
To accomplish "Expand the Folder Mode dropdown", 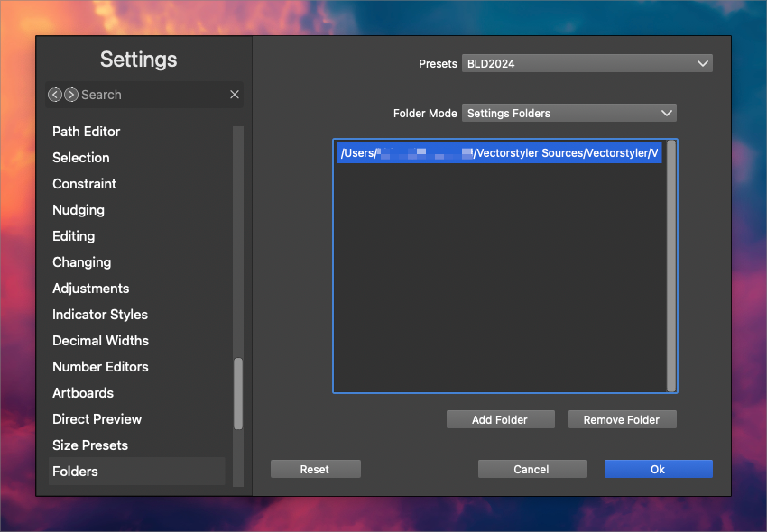I will (568, 113).
